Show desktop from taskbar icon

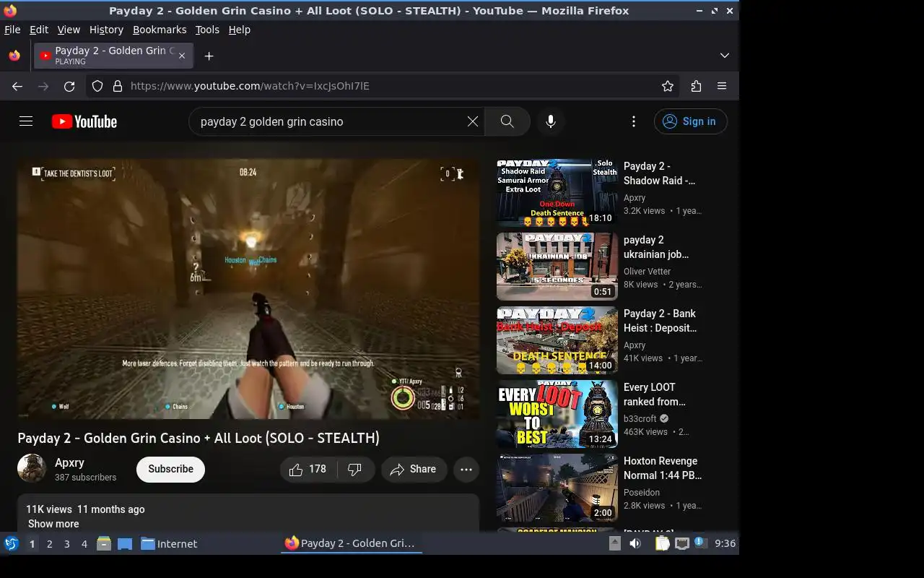click(124, 543)
